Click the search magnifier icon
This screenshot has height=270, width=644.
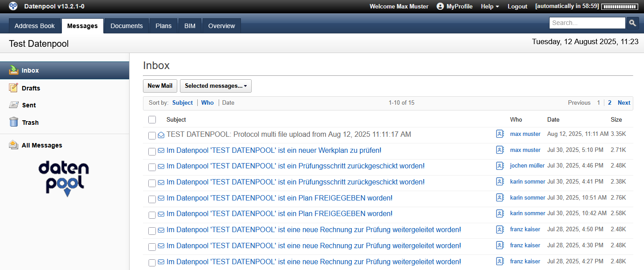[632, 23]
